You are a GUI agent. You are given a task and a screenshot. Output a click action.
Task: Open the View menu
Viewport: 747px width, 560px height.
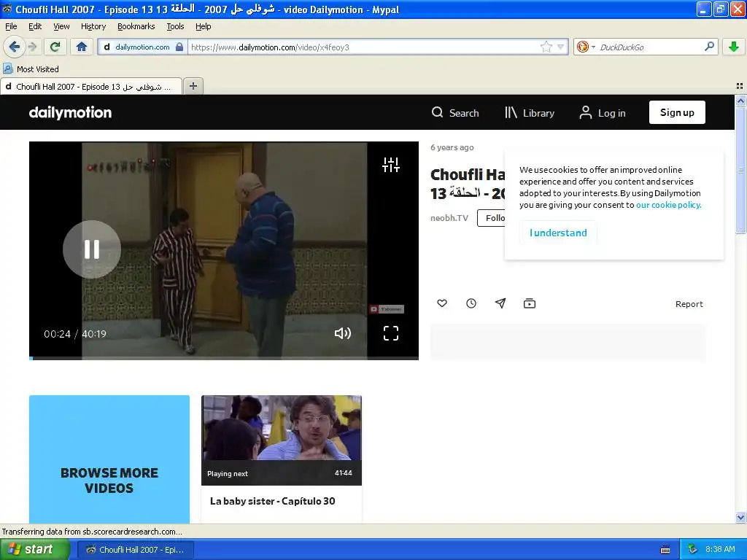(61, 26)
